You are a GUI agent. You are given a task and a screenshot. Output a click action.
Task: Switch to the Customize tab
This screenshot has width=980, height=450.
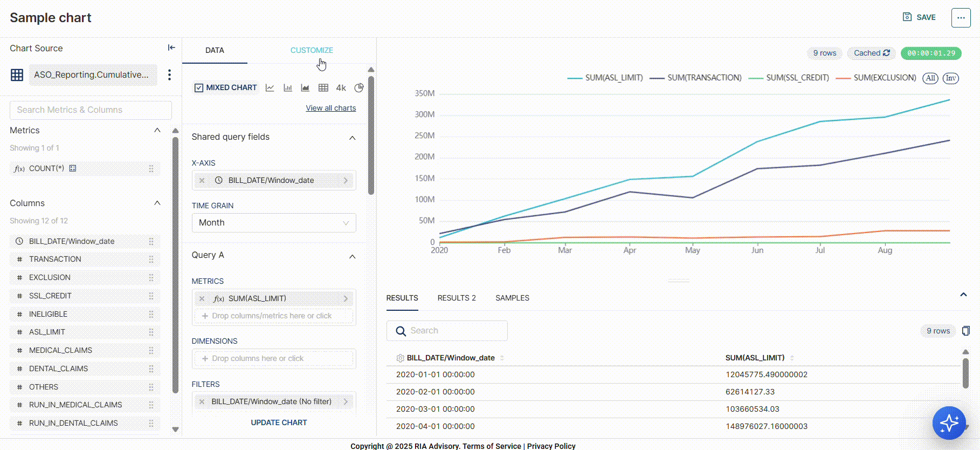point(312,50)
